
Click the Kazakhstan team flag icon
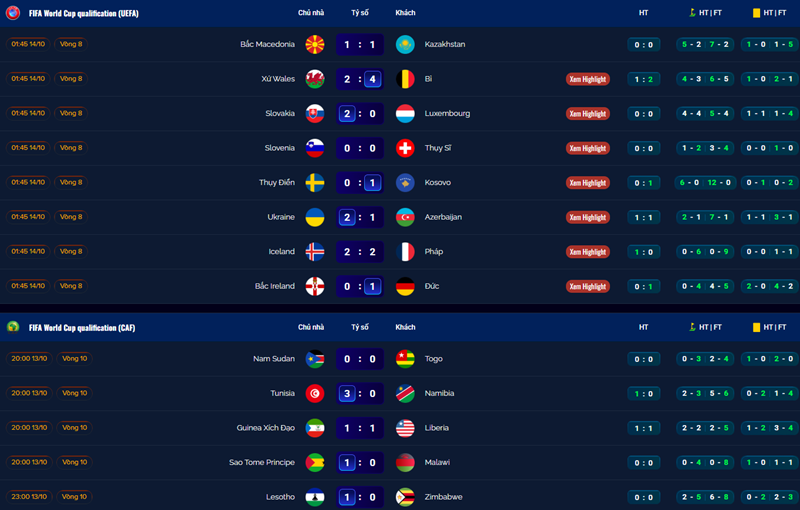pyautogui.click(x=405, y=44)
